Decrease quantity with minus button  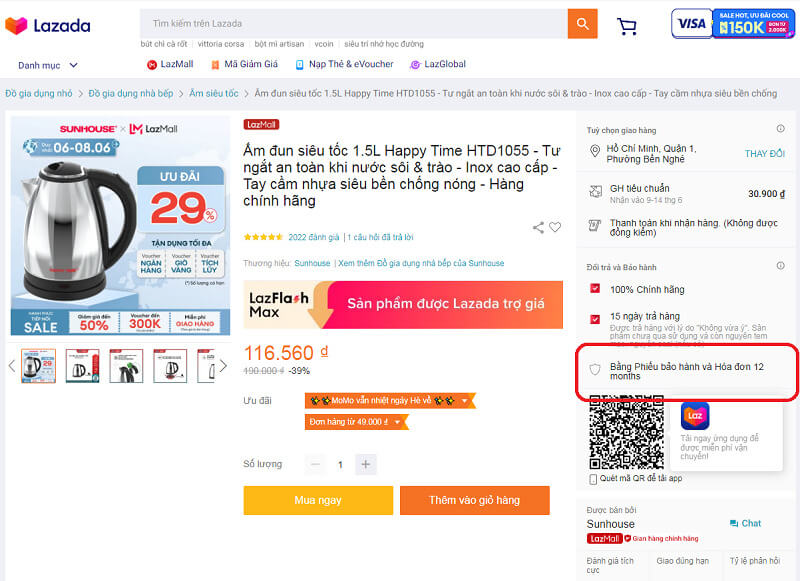[315, 464]
